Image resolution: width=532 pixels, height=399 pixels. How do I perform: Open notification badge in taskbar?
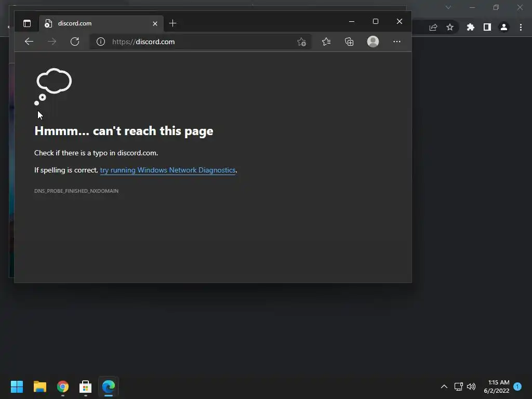point(517,387)
